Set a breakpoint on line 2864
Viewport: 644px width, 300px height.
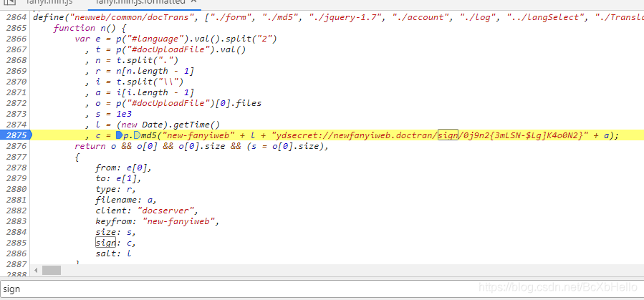tap(16, 17)
